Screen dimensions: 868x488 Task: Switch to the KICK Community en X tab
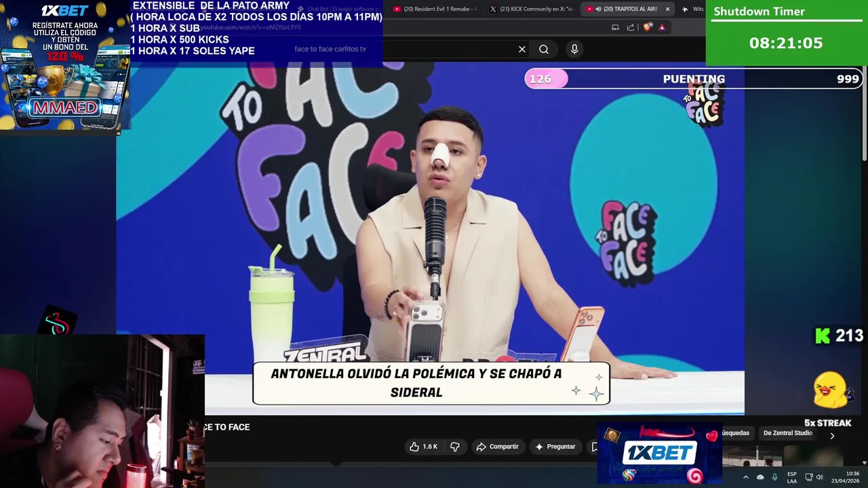(532, 9)
